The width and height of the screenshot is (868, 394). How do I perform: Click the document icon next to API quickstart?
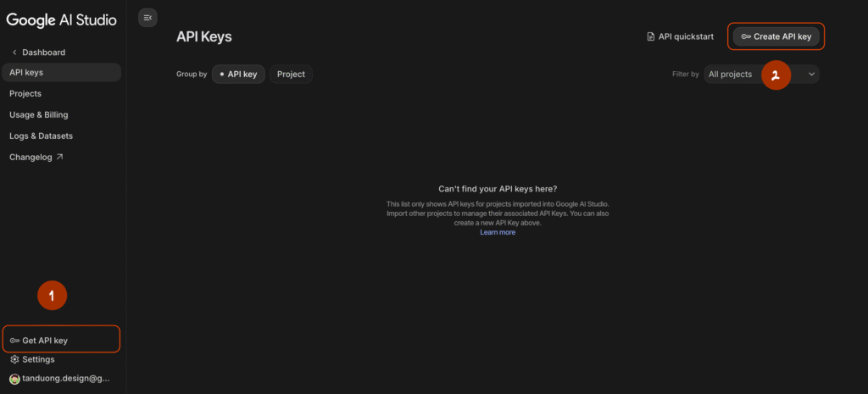pyautogui.click(x=651, y=36)
